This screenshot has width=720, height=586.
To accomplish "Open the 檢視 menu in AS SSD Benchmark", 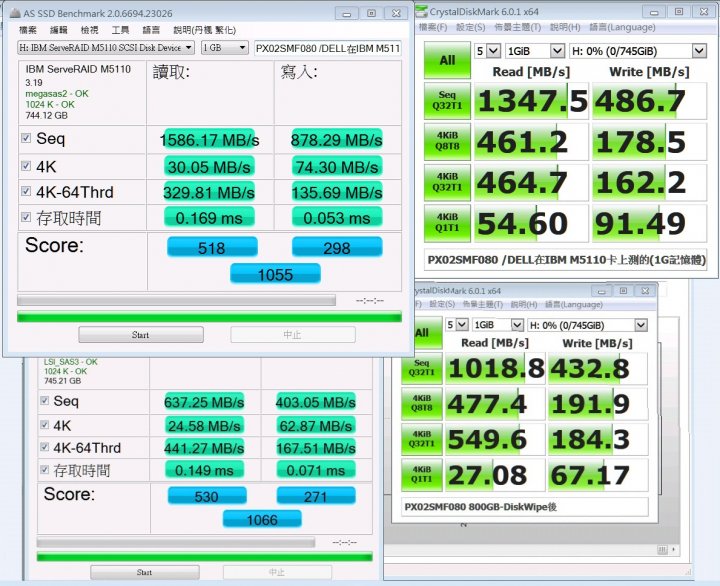I will [90, 30].
